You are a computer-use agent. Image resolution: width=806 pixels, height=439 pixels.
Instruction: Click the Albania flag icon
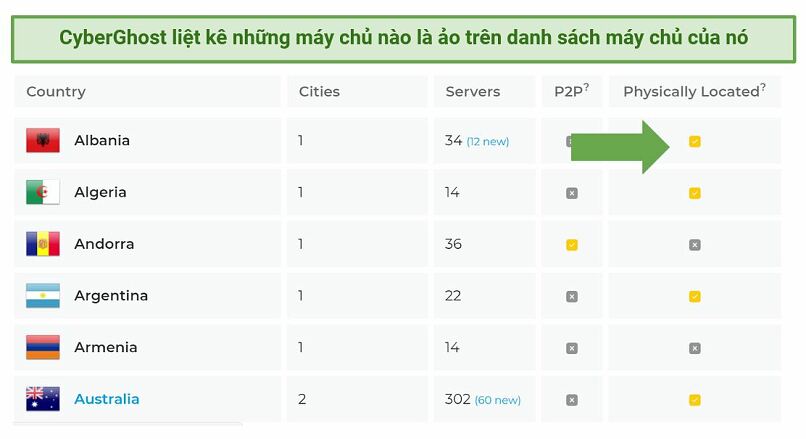click(43, 140)
